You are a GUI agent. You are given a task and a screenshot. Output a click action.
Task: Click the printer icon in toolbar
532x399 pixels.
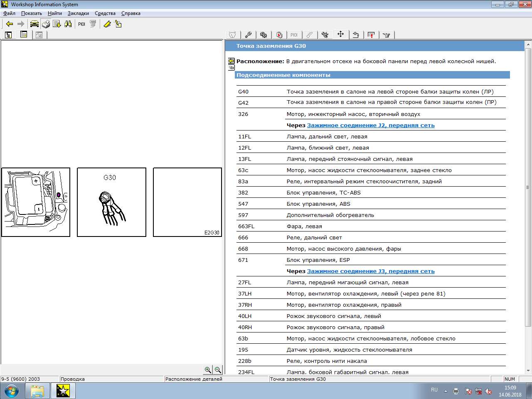[x=46, y=24]
